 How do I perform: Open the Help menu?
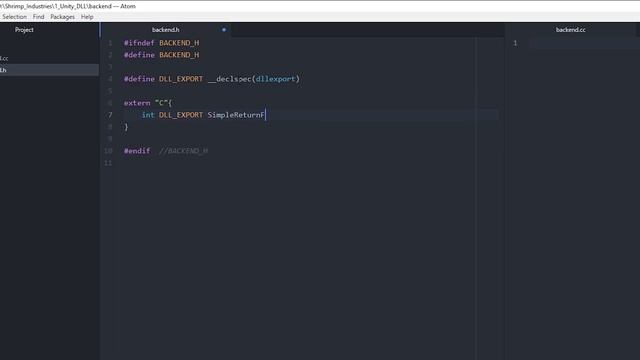(87, 17)
